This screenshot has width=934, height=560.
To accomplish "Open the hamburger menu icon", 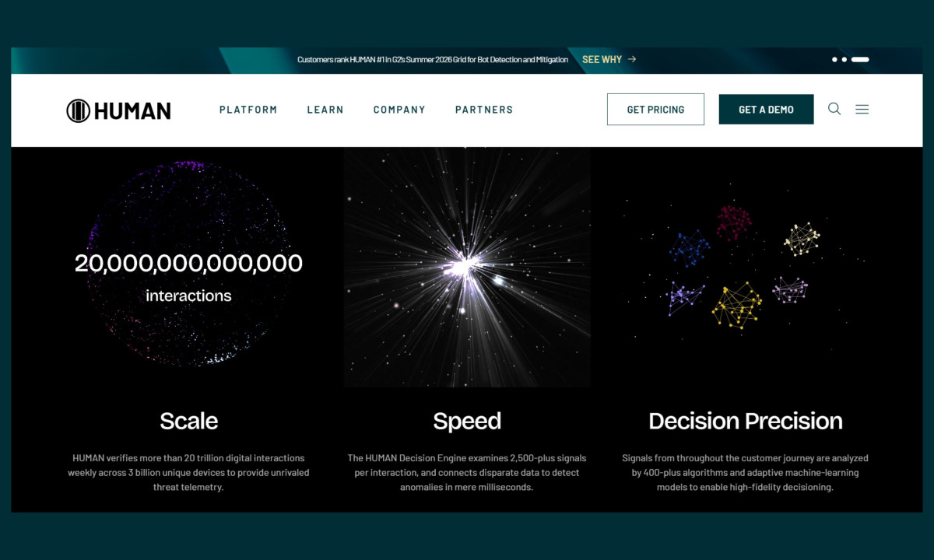I will 862,110.
